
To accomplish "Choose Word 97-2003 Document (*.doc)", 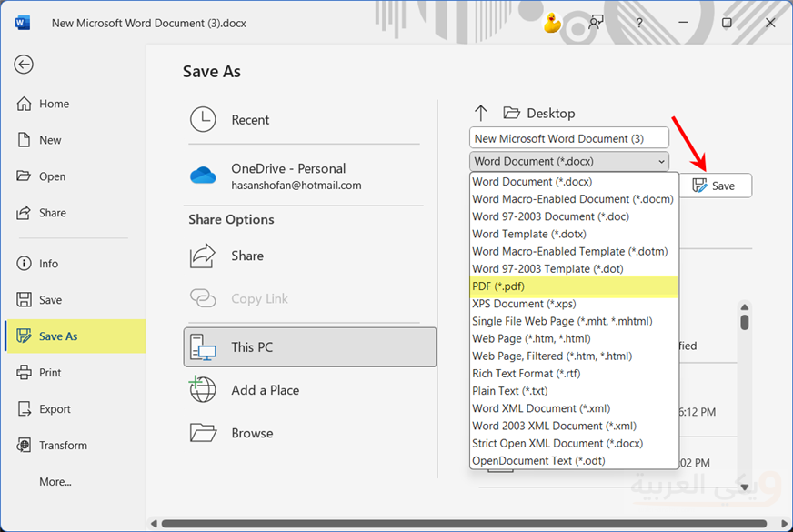I will pos(574,216).
